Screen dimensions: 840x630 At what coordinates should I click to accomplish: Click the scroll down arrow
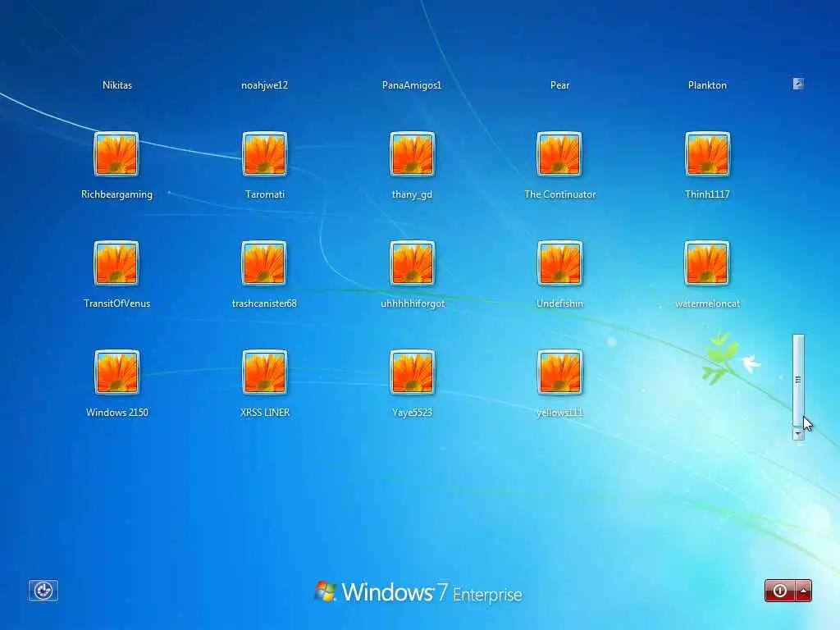coord(798,435)
